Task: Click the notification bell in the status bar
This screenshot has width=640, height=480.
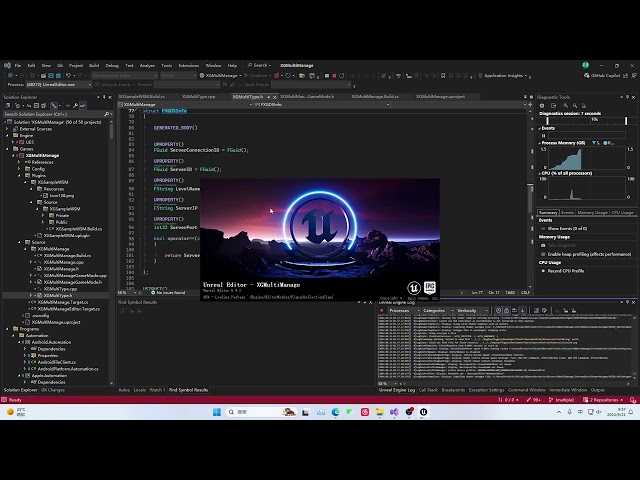Action: tap(633, 400)
